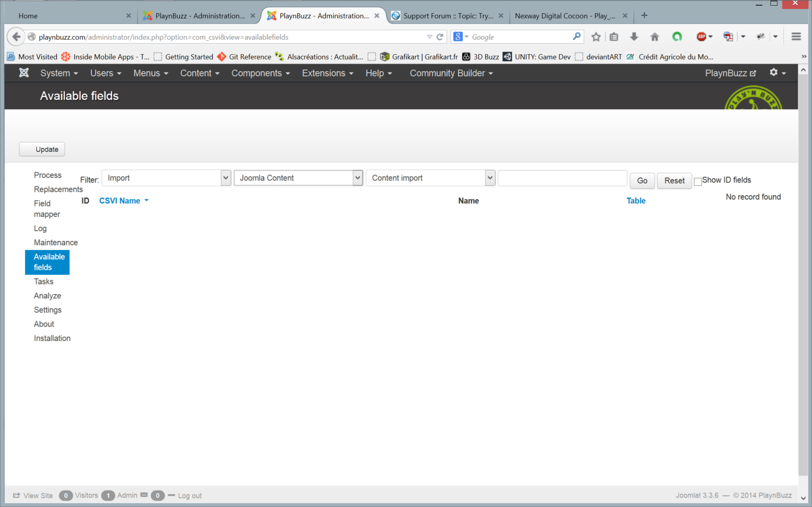Sort by the Table column header
Image resolution: width=812 pixels, height=507 pixels.
click(x=636, y=201)
